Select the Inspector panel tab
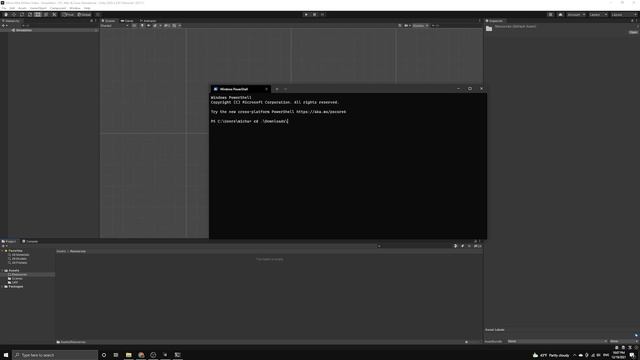640x360 pixels. click(x=495, y=21)
